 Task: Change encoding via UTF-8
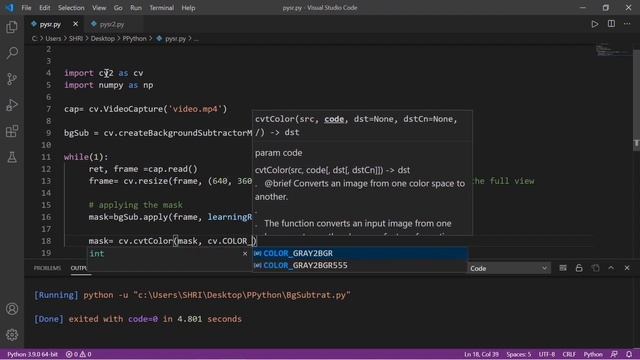coord(547,354)
